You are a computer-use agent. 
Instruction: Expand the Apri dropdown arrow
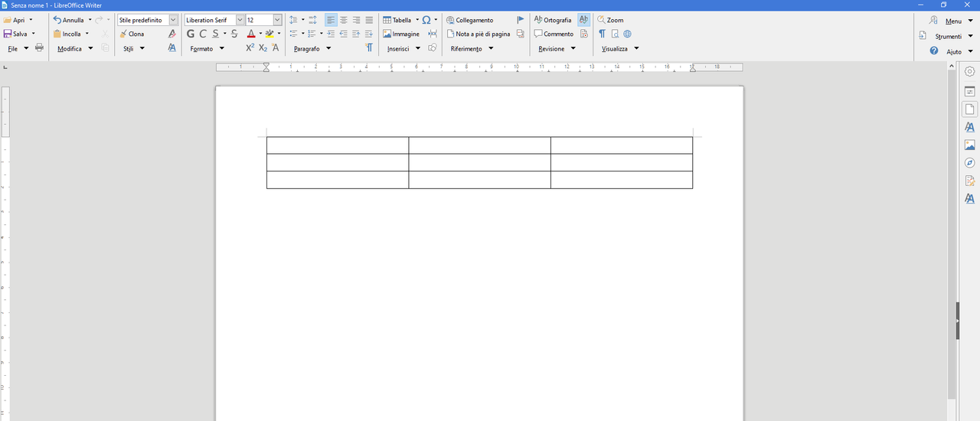31,20
